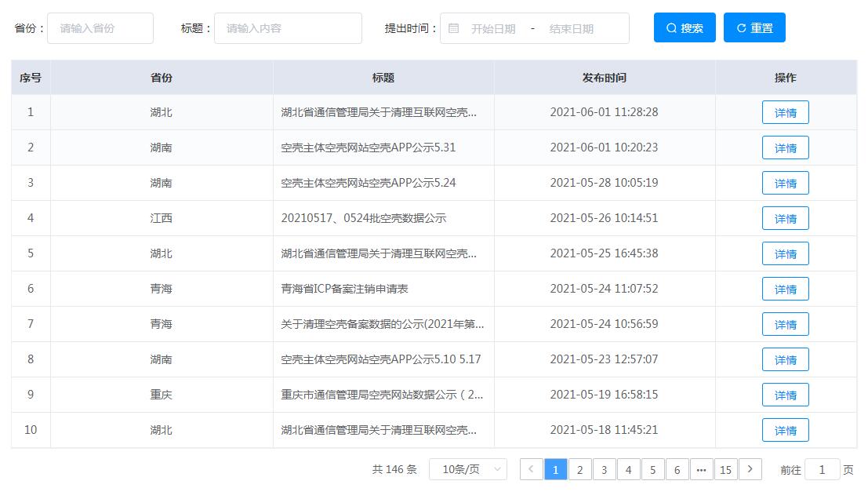Select page 1 in pagination
This screenshot has width=868, height=499.
click(x=556, y=470)
